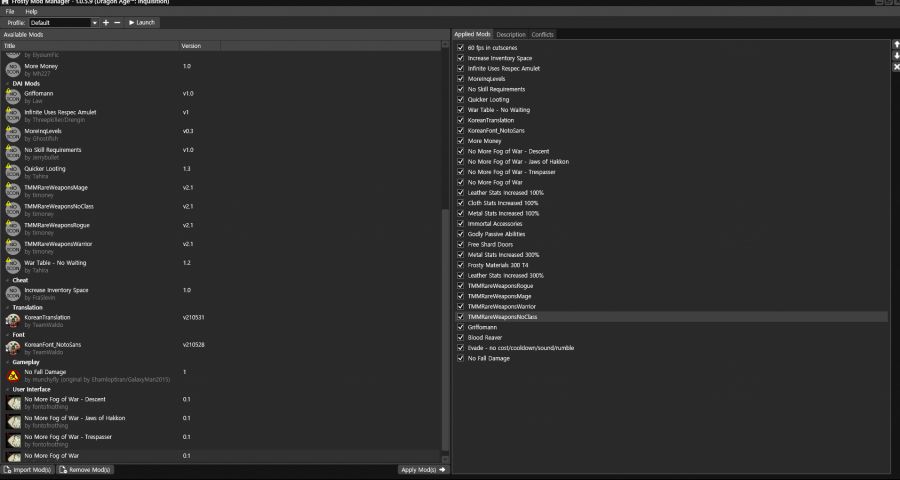Viewport: 900px width, 480px height.
Task: Toggle the Godly Passive Abilities checkbox
Action: tap(460, 234)
